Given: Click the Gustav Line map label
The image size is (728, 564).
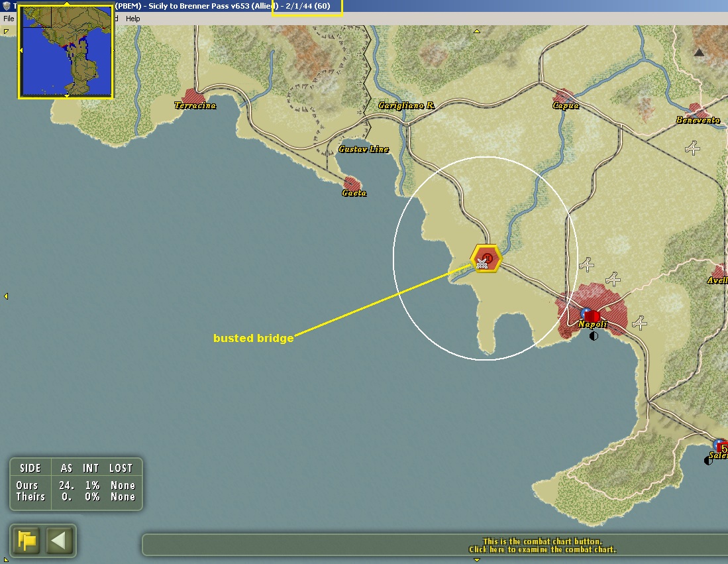Looking at the screenshot, I should [364, 149].
